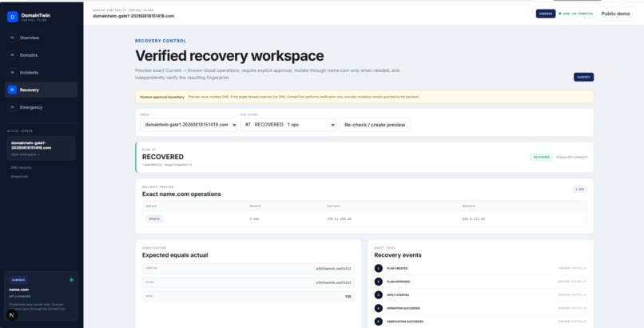Click the Match YES row
Viewport: 644px width, 328px height.
tap(248, 296)
